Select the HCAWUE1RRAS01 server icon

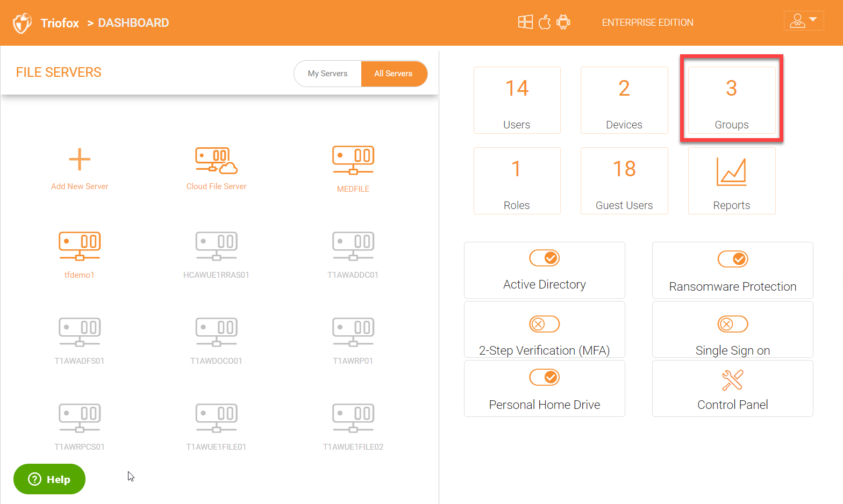[216, 246]
